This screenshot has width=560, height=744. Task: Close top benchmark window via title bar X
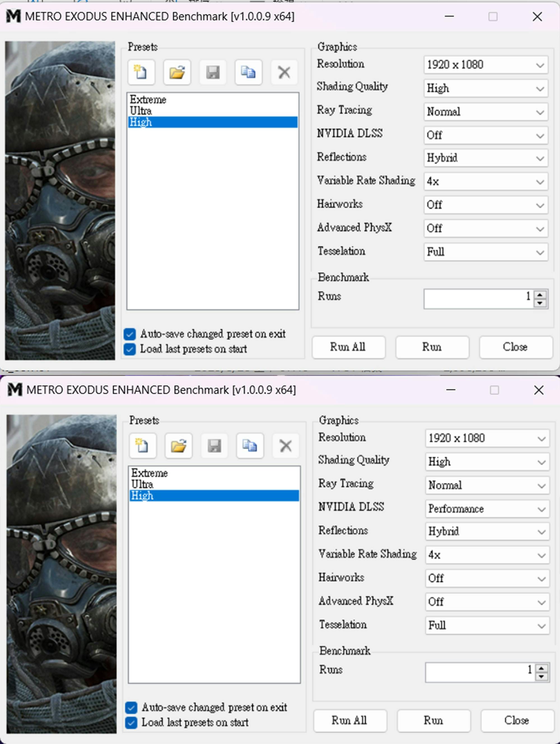tap(537, 16)
